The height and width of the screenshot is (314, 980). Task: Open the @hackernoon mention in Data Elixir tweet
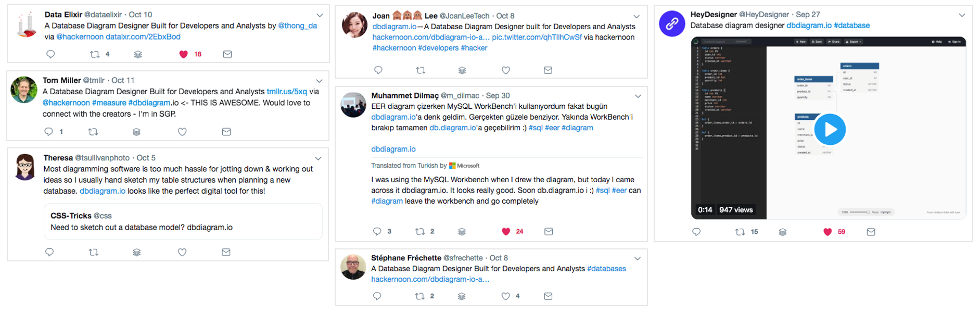click(x=80, y=36)
